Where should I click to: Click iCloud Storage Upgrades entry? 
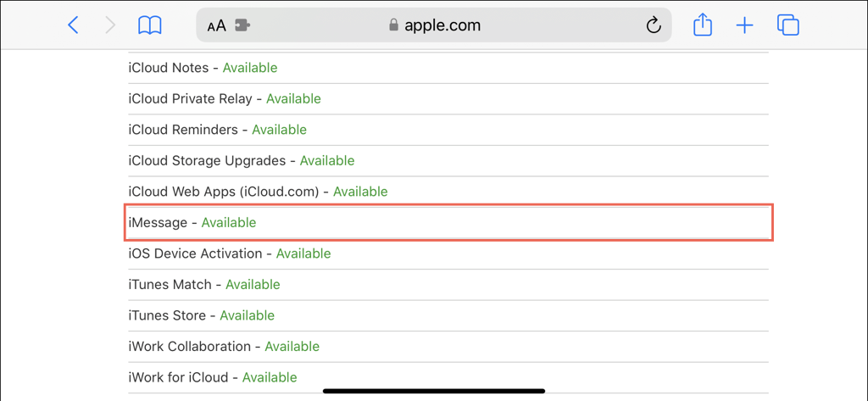(448, 160)
